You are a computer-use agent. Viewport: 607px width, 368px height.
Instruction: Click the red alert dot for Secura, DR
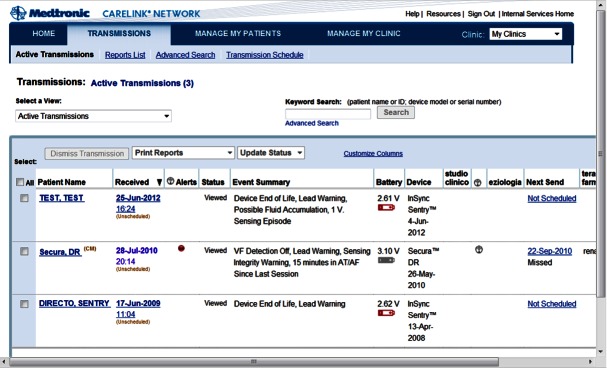181,248
